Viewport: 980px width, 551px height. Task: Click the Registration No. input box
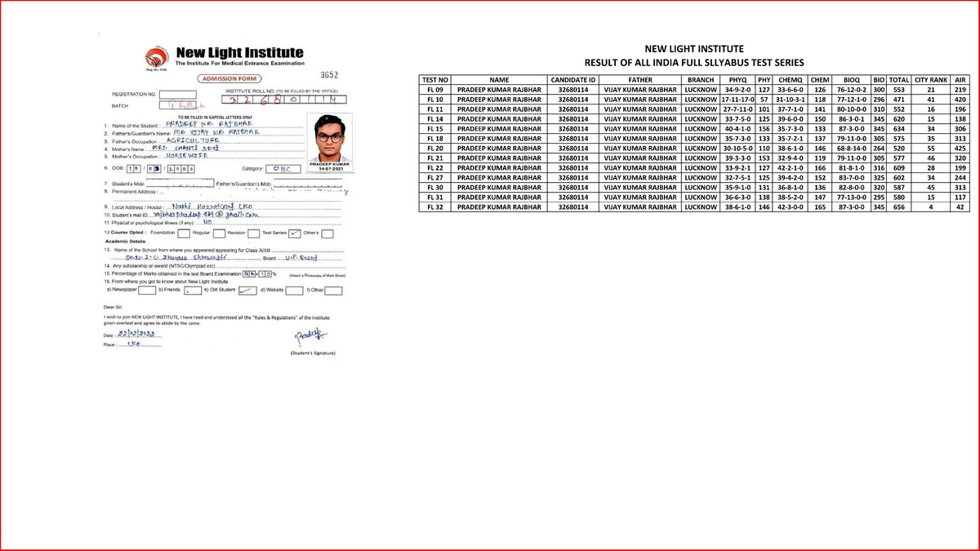(177, 95)
